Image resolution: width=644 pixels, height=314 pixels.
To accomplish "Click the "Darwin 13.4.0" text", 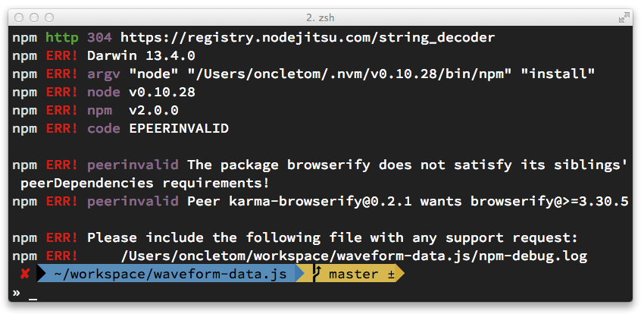I will [142, 55].
